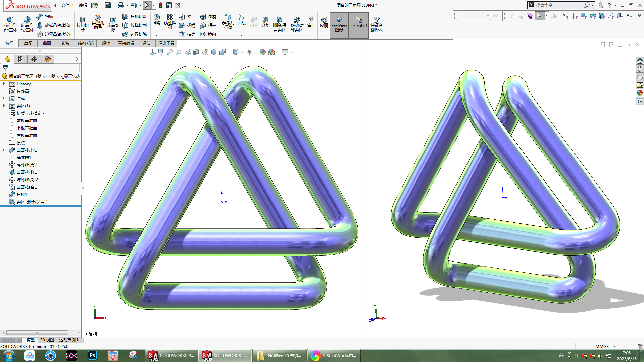Switch to the 草图 sketch tab
The width and height of the screenshot is (644, 362).
point(28,43)
